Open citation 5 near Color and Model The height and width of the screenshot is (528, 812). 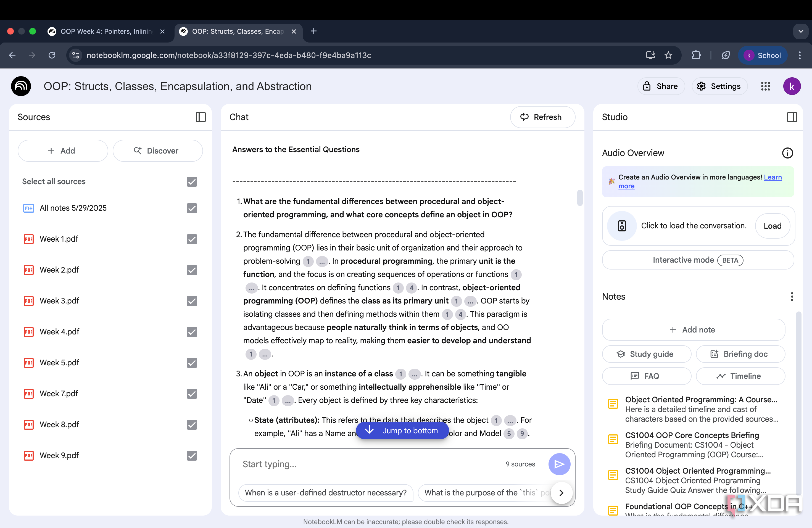508,434
